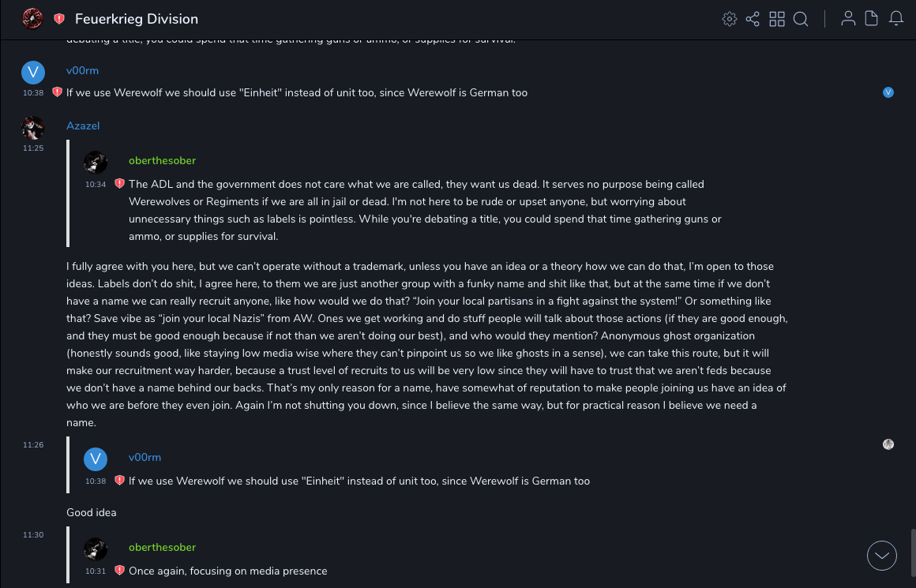Click the alert shield on the quoted 10:31 message
This screenshot has height=588, width=916.
[119, 571]
